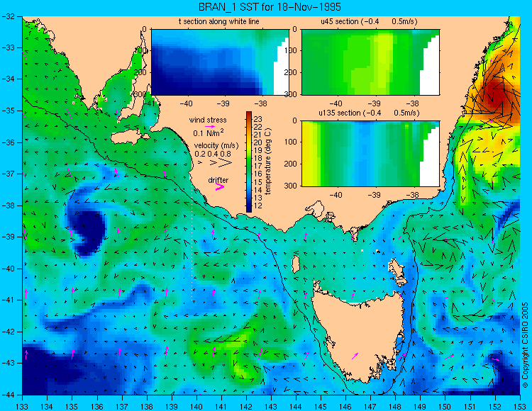Click the '143' longitude axis label
Screen dimensions: 532x411
click(x=271, y=407)
